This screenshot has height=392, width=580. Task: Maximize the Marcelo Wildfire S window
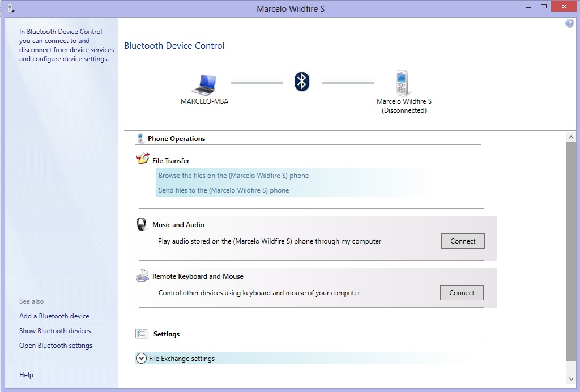tap(544, 6)
